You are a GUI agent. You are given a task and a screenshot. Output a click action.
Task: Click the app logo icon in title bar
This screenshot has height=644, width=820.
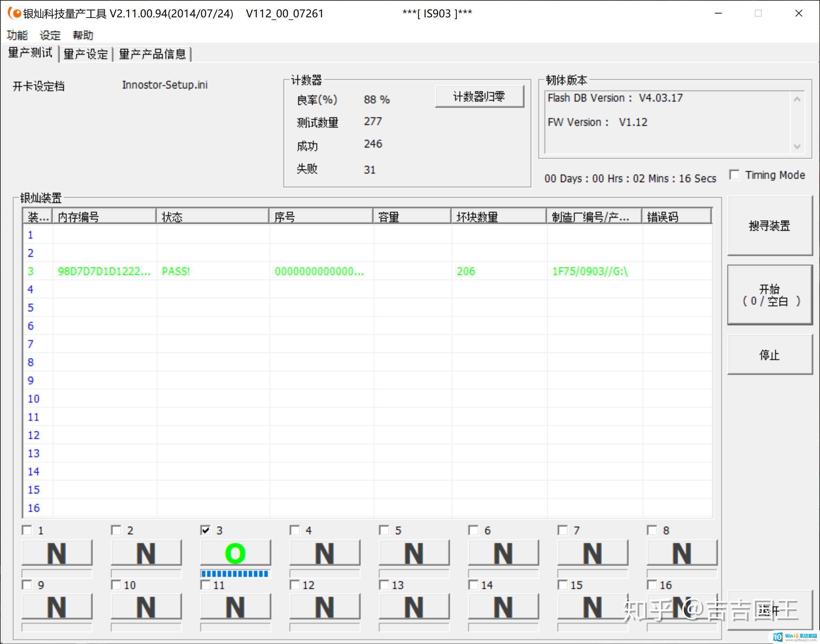click(x=15, y=13)
